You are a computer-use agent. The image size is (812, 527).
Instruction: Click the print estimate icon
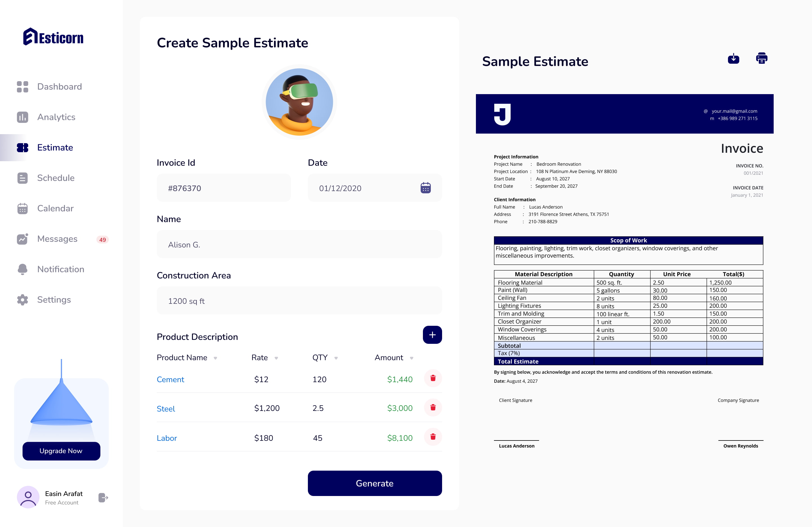click(x=762, y=58)
